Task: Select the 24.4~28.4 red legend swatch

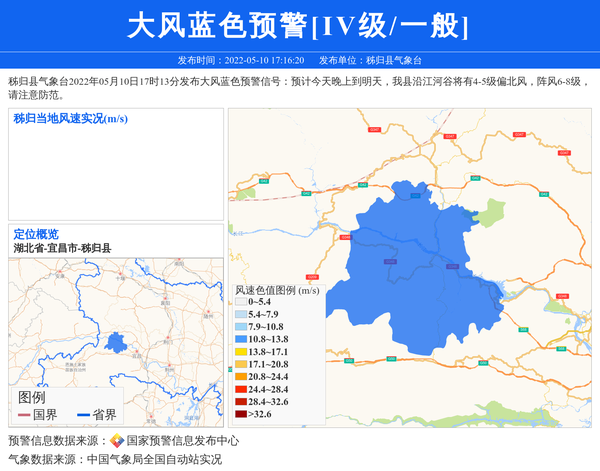Action: [241, 389]
